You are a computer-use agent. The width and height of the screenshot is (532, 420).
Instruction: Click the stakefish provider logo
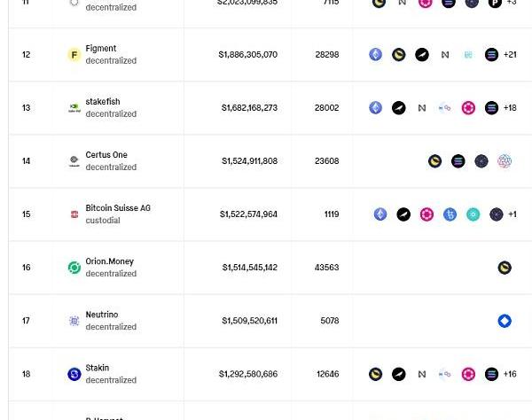(74, 108)
